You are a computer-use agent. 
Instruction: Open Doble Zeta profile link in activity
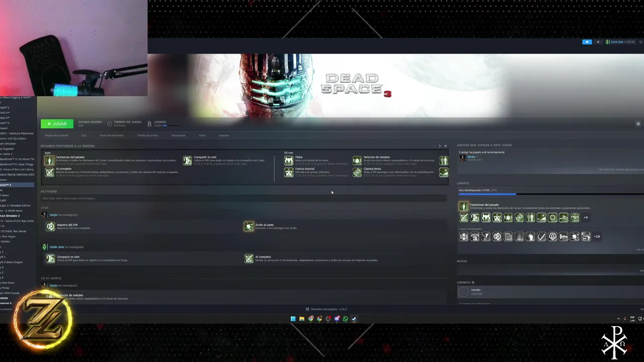click(x=56, y=247)
